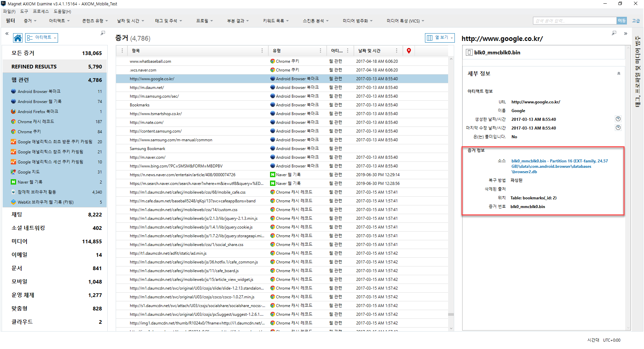
Task: Open column options for 유형 header
Action: click(320, 51)
